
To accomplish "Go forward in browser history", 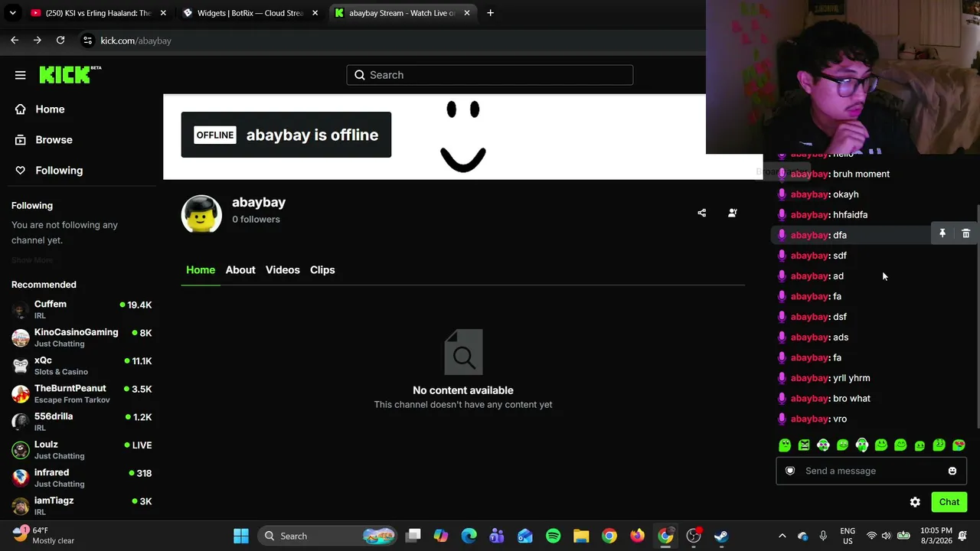I will [38, 41].
